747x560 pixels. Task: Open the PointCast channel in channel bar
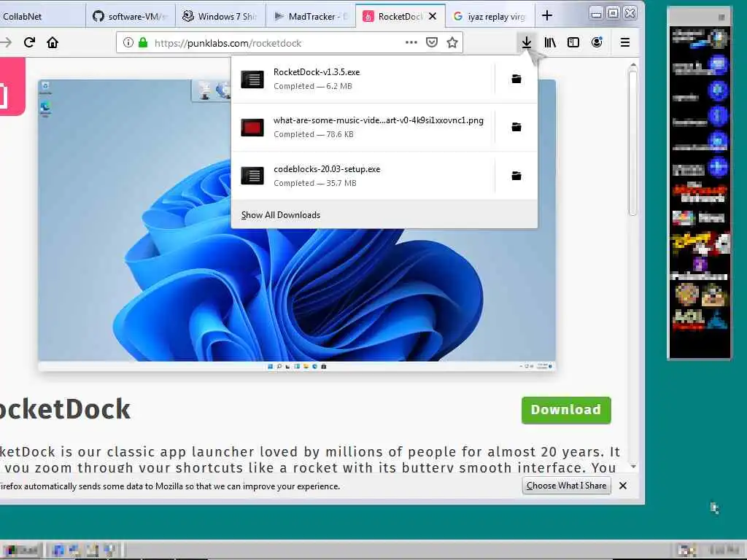(700, 270)
